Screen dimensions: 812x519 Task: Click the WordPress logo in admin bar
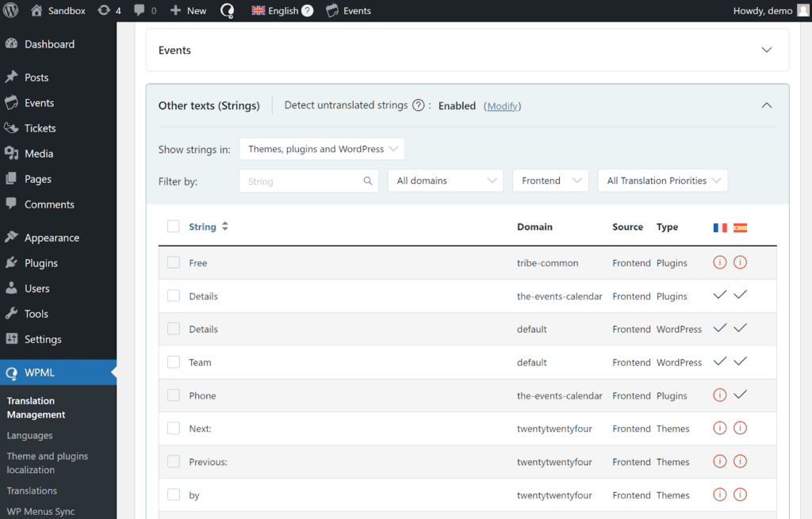coord(13,10)
